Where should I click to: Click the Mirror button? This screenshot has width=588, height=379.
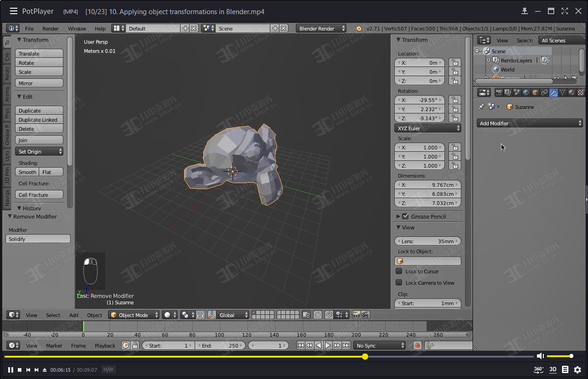click(39, 83)
